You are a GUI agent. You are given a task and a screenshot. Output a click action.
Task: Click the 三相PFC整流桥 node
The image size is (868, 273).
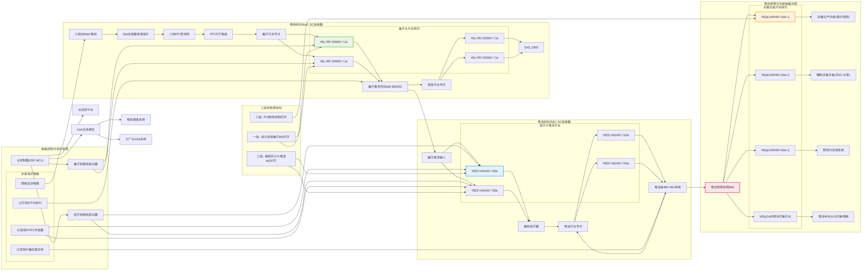pyautogui.click(x=179, y=34)
